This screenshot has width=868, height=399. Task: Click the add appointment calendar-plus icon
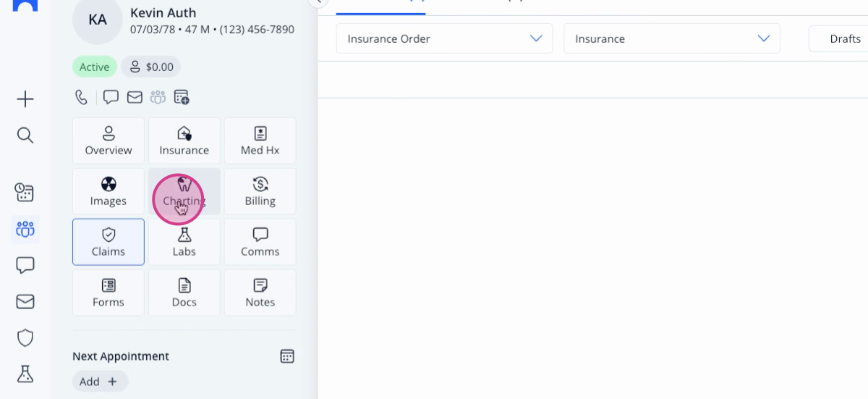pyautogui.click(x=182, y=97)
